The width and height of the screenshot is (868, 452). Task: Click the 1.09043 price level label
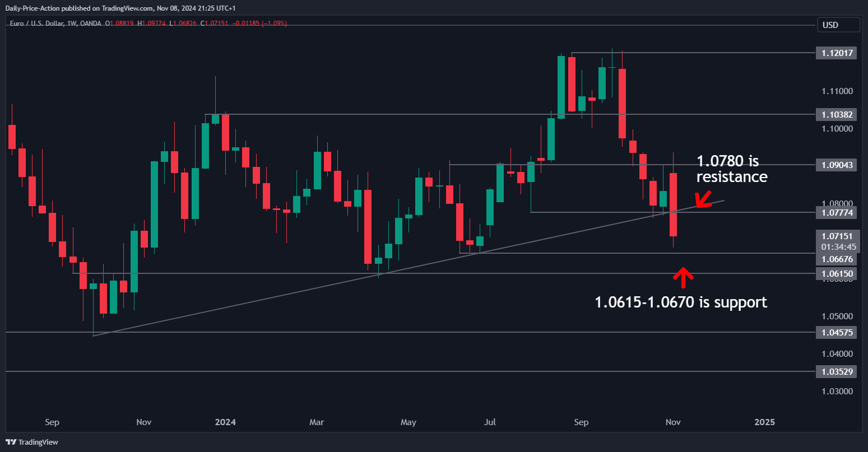837,165
